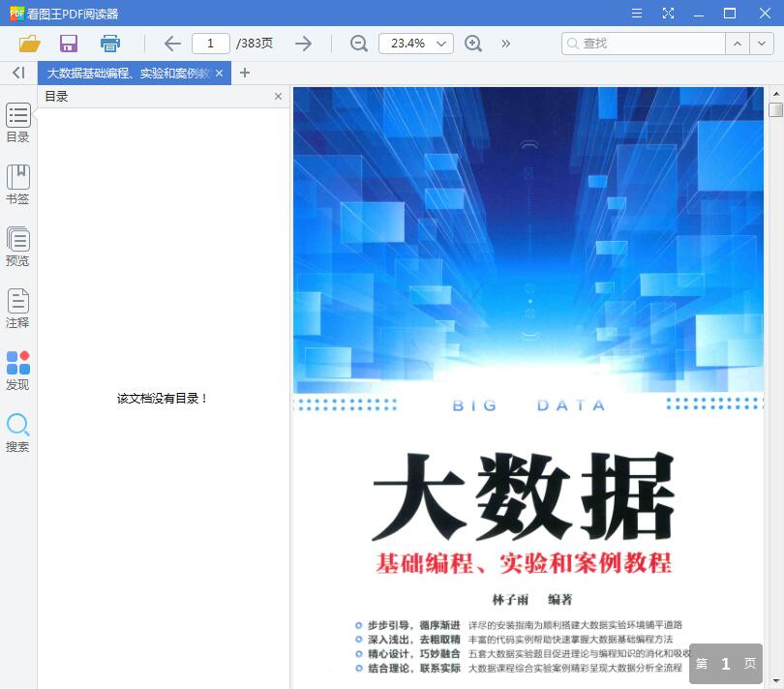Click the 精心设计，巧妙融合 bullet line

coord(523,653)
